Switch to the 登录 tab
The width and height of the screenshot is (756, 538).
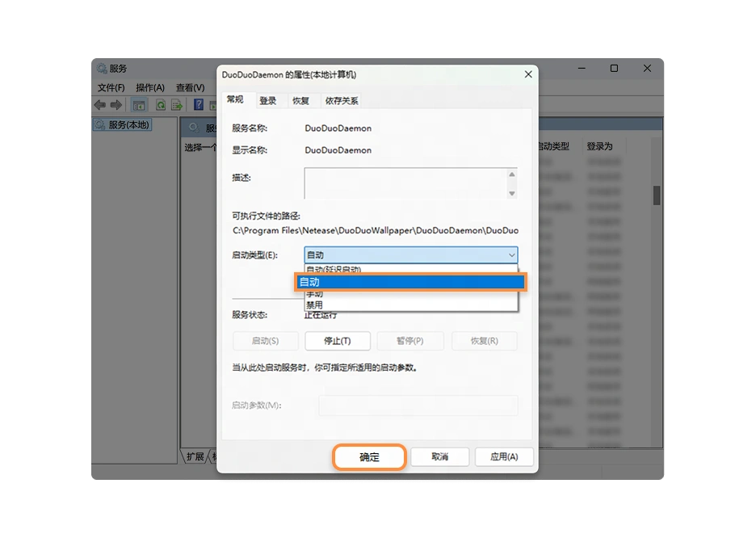268,101
